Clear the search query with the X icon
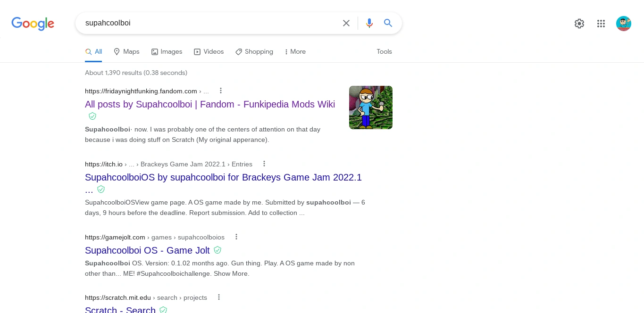The width and height of the screenshot is (644, 313). [346, 23]
